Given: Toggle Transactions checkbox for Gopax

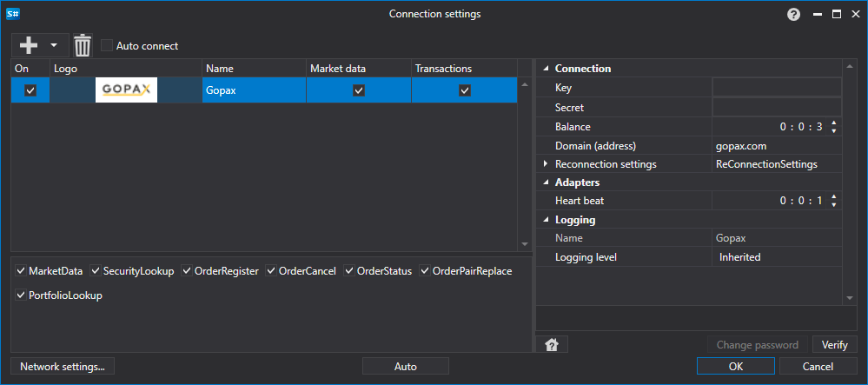Looking at the screenshot, I should (x=465, y=90).
